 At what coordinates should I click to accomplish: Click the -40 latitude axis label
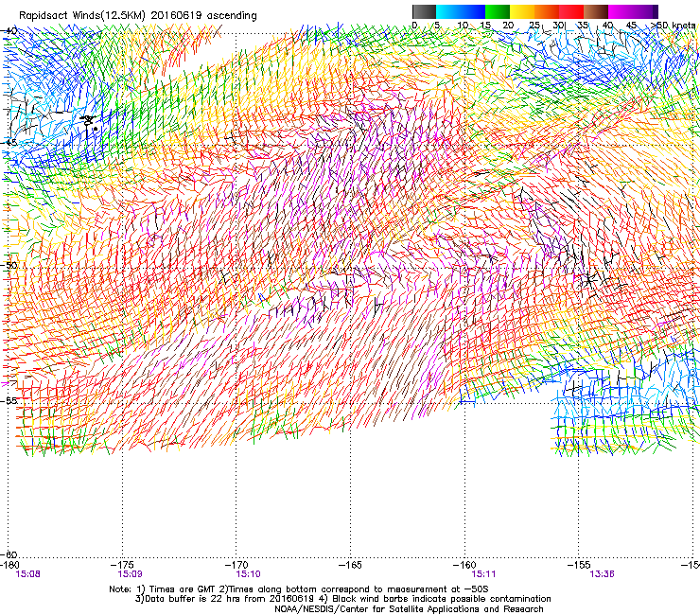pyautogui.click(x=9, y=31)
